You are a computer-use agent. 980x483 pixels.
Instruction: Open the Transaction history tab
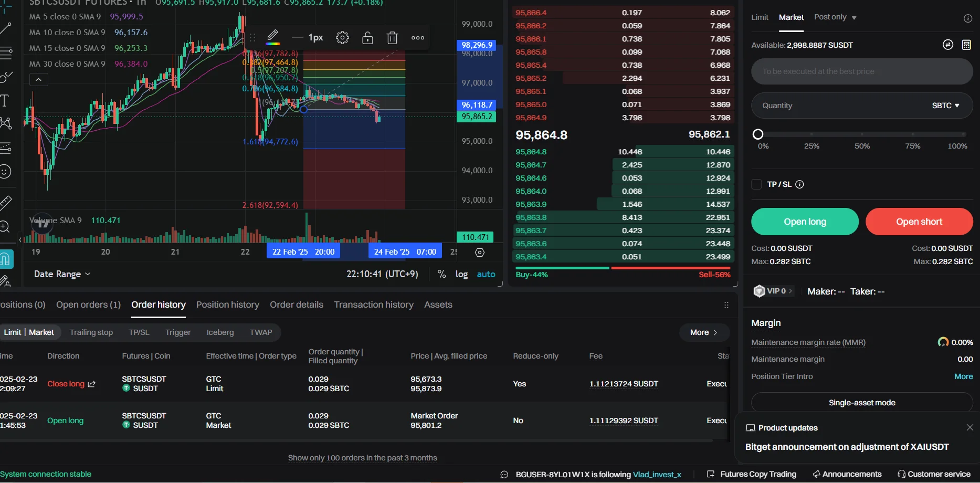click(x=374, y=305)
